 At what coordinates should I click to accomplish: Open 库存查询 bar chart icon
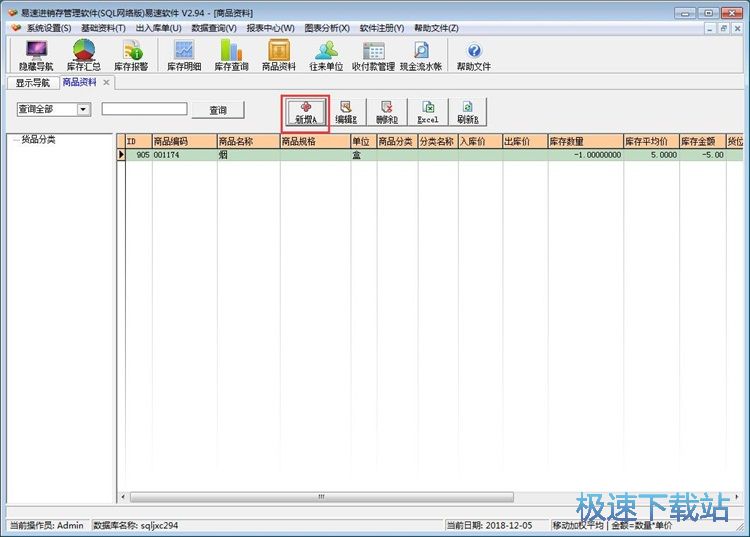coord(232,55)
